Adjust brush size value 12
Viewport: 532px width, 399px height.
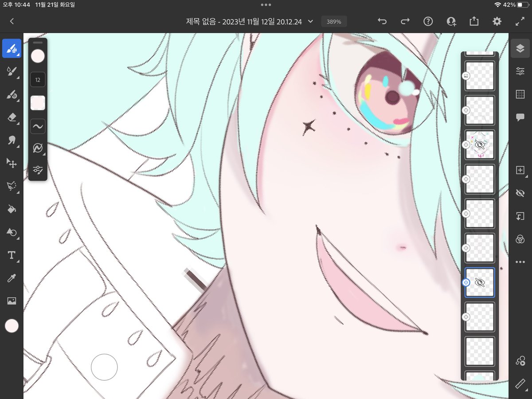click(38, 80)
